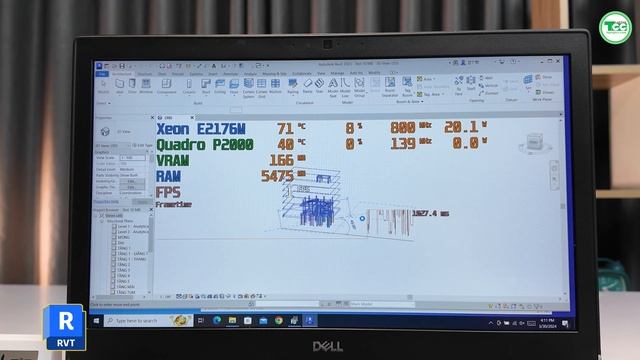Open the Windows Start menu
Screen dimensions: 640x360
(x=96, y=321)
